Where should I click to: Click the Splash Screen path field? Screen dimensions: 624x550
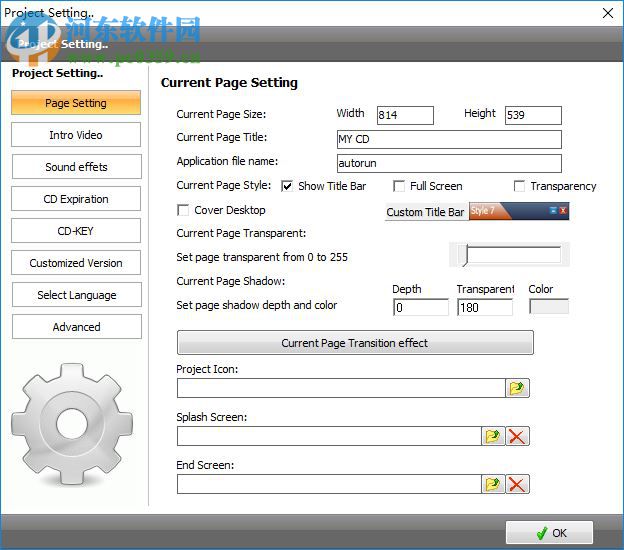(x=329, y=436)
